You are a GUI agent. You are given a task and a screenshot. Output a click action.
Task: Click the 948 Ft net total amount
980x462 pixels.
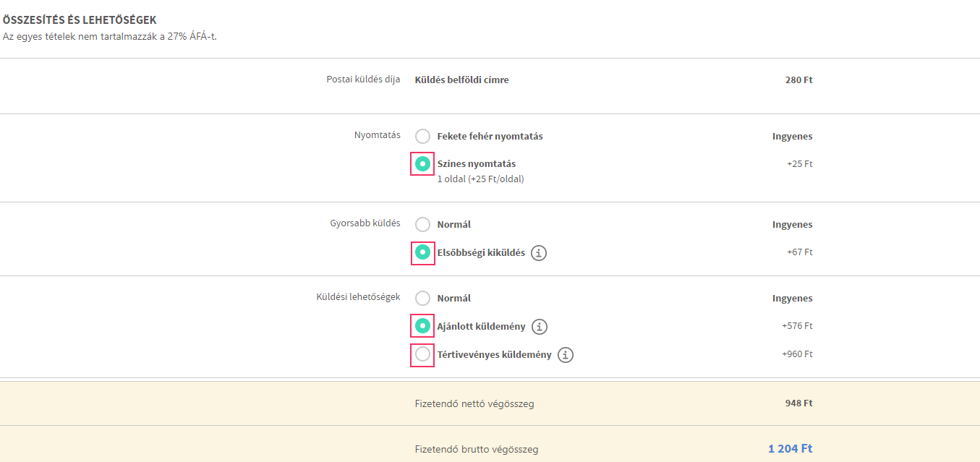[798, 403]
